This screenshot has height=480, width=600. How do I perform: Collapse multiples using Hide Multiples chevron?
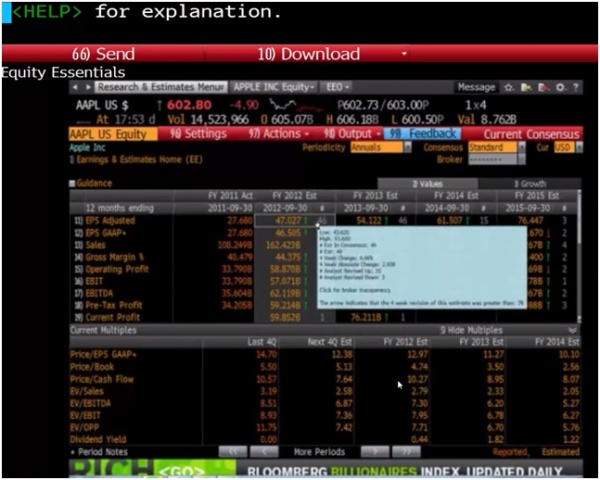tap(572, 330)
